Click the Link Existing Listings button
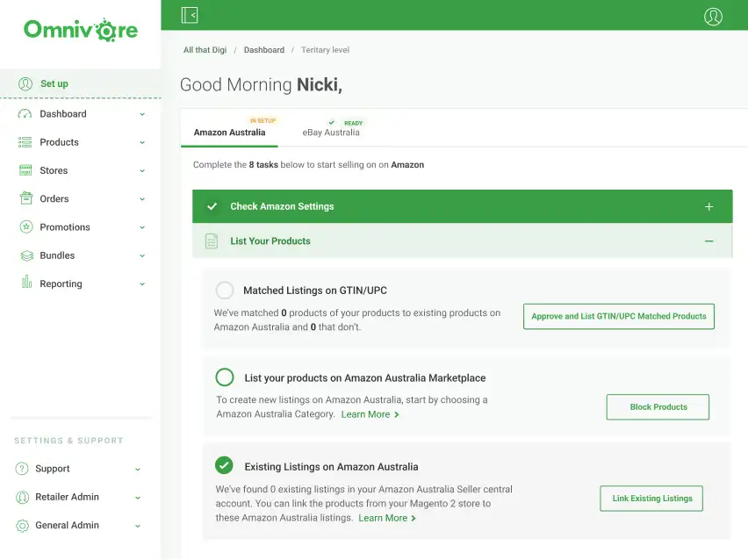The height and width of the screenshot is (560, 748). (x=651, y=499)
